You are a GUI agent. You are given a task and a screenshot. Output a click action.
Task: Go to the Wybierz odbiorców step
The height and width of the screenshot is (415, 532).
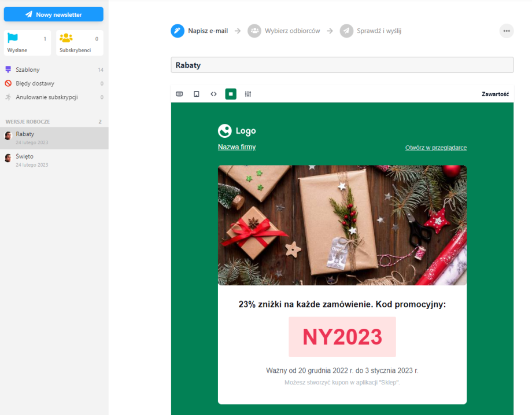[x=291, y=31]
